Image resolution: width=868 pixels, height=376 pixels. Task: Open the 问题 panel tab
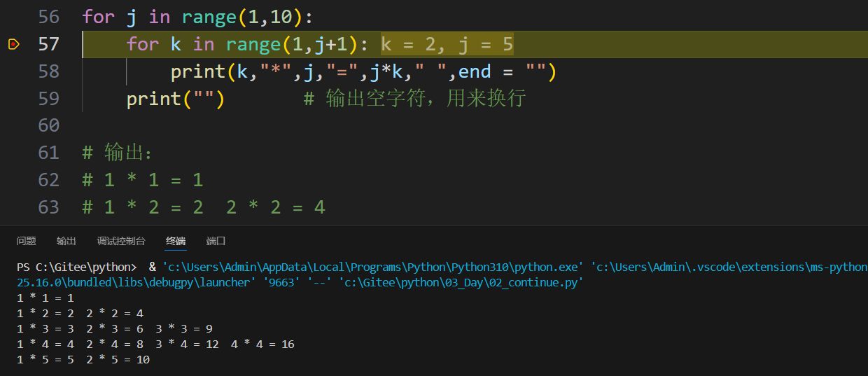coord(27,241)
